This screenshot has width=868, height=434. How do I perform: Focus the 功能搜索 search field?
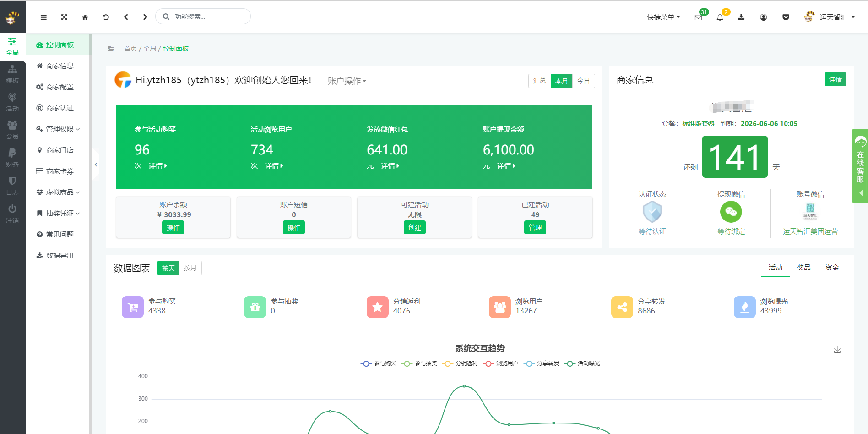pos(203,16)
